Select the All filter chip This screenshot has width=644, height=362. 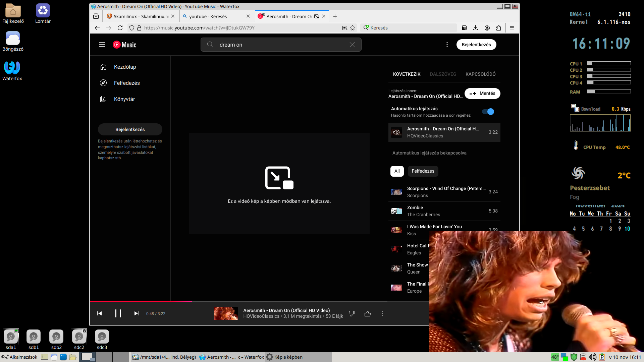(x=397, y=171)
